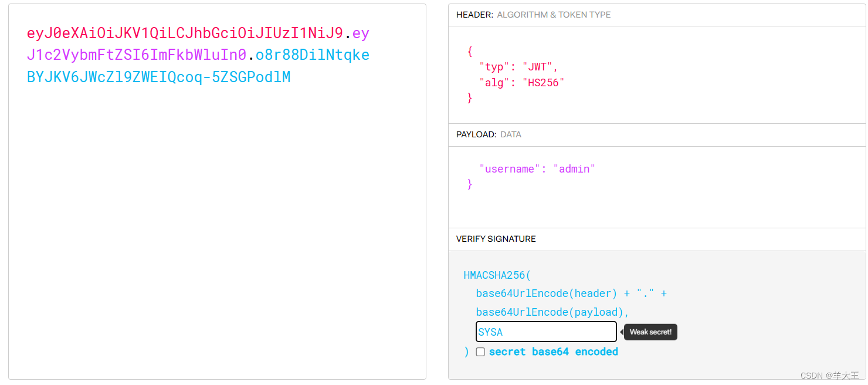The width and height of the screenshot is (868, 385).
Task: Click the "Weak secret!" warning badge
Action: pyautogui.click(x=650, y=332)
